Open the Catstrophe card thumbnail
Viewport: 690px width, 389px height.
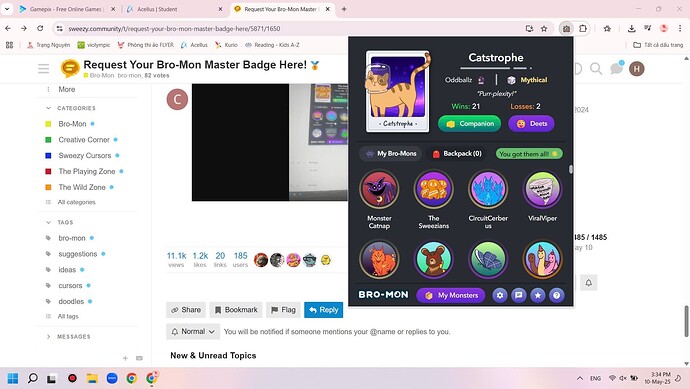(x=398, y=92)
